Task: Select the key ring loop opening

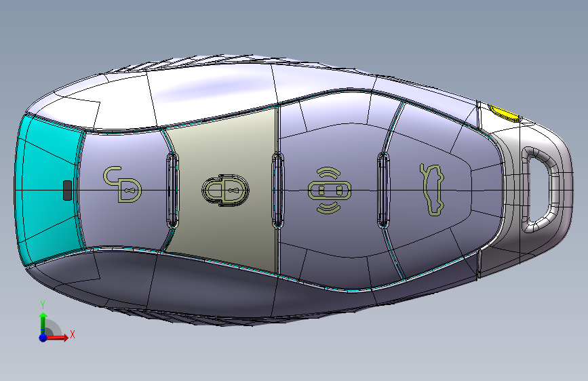Action: 539,190
